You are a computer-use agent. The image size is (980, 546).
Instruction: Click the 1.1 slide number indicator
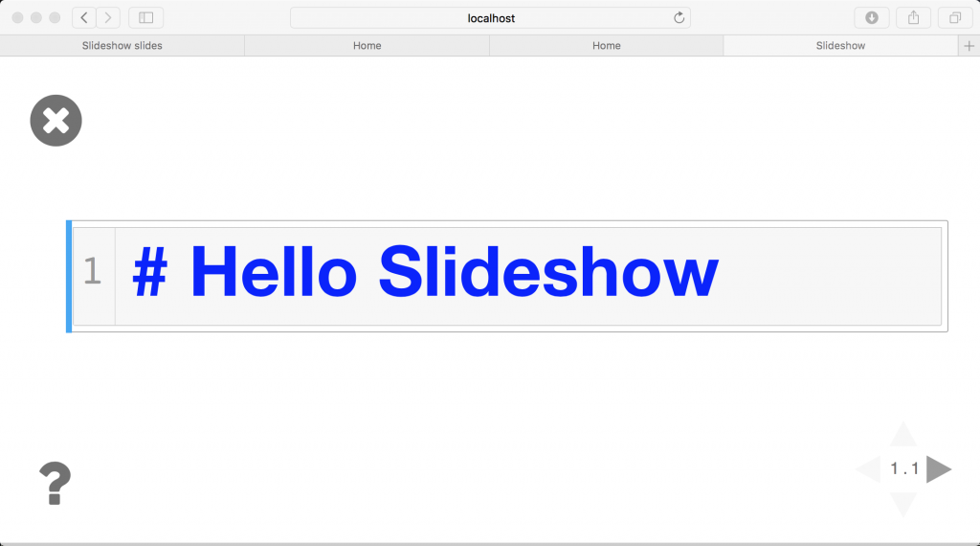pyautogui.click(x=904, y=468)
